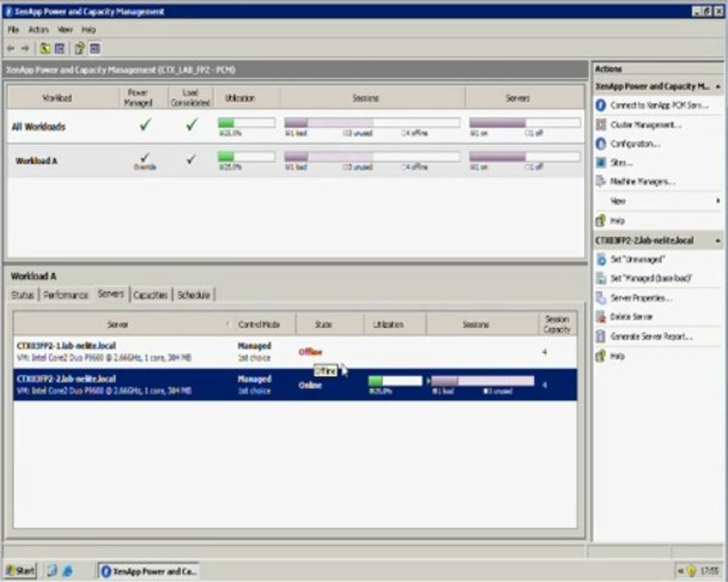Click the Show/Hide action pane toolbar icon

click(95, 48)
